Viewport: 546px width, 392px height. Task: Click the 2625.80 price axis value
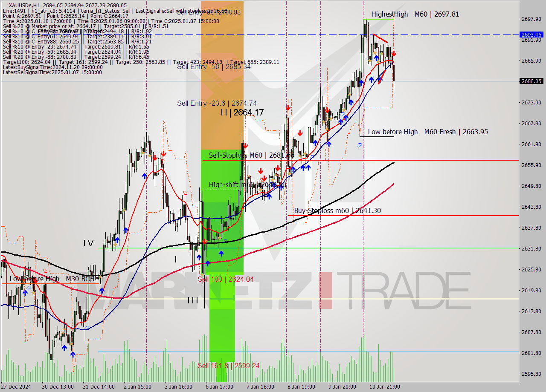point(531,269)
